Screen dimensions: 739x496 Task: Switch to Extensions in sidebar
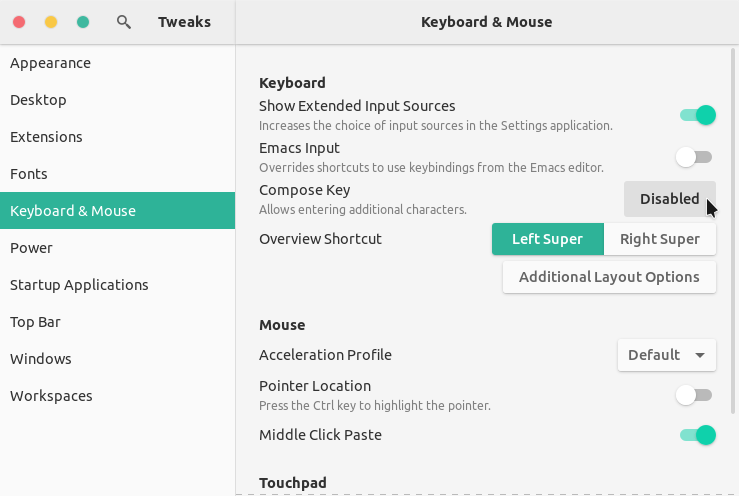coord(46,137)
